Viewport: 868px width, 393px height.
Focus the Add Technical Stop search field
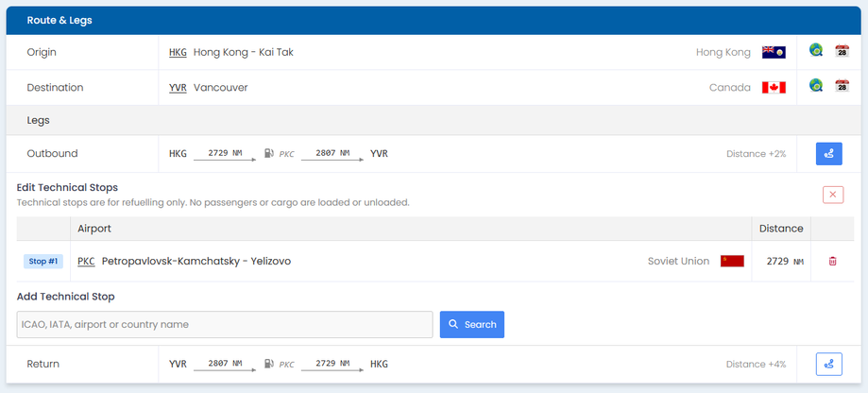(x=225, y=324)
